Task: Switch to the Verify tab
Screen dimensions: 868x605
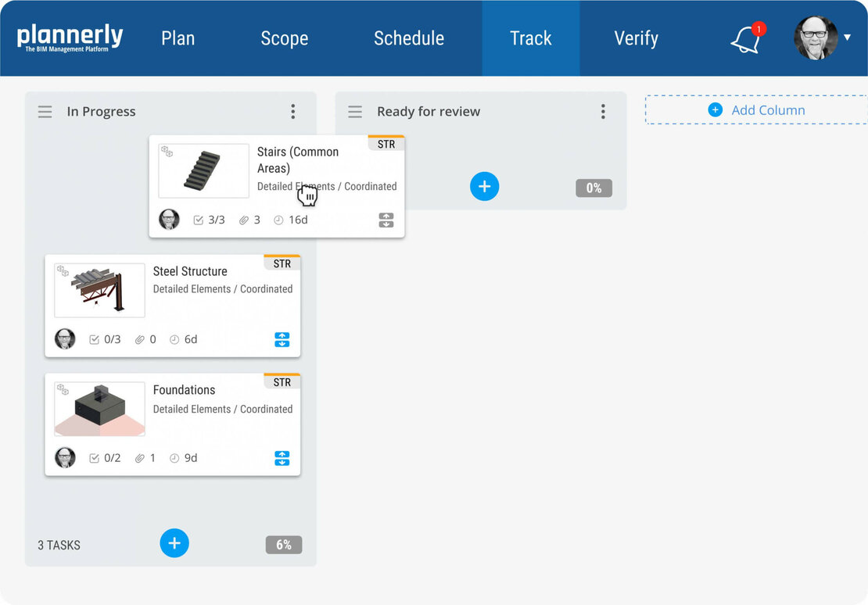Action: (x=636, y=38)
